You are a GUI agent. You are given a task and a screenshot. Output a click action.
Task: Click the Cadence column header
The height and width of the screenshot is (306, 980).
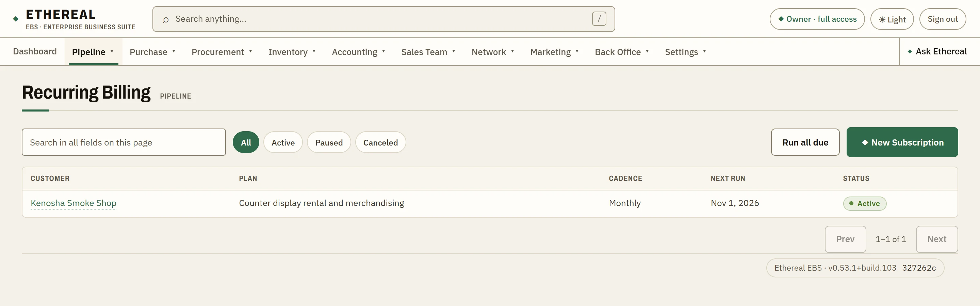click(x=625, y=178)
